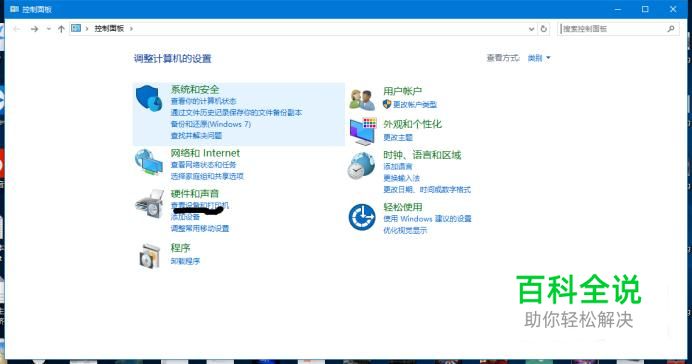This screenshot has width=692, height=364.
Task: Click the 搜索控制面板 search field
Action: [x=618, y=29]
